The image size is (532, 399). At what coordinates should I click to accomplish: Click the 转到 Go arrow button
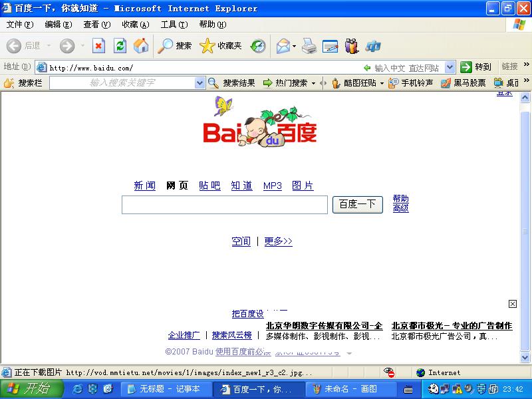(475, 67)
